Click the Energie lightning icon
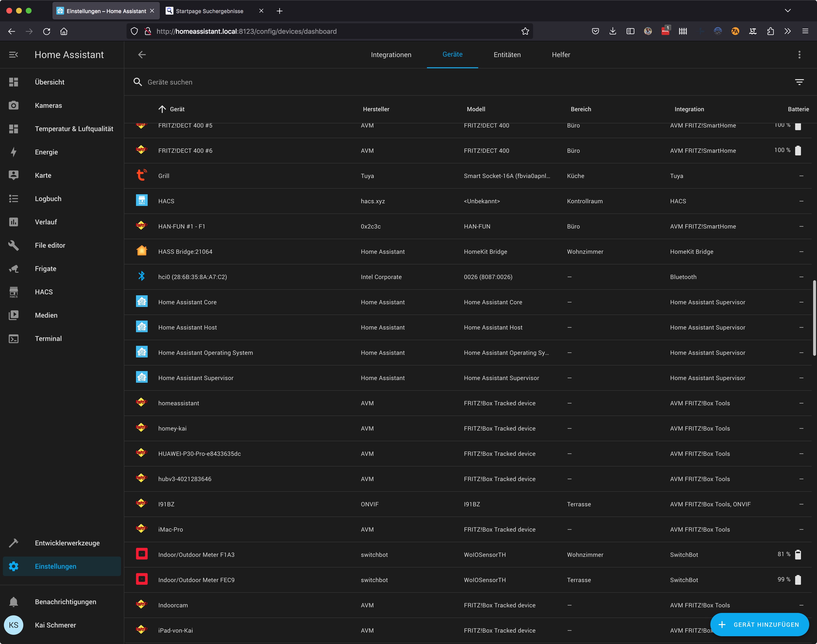The image size is (817, 644). click(x=14, y=152)
